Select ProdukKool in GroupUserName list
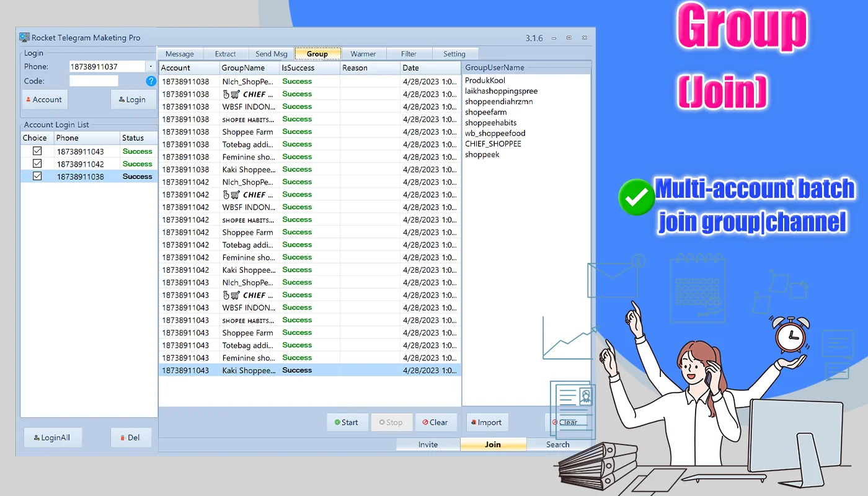Viewport: 868px width, 496px height. [x=485, y=81]
